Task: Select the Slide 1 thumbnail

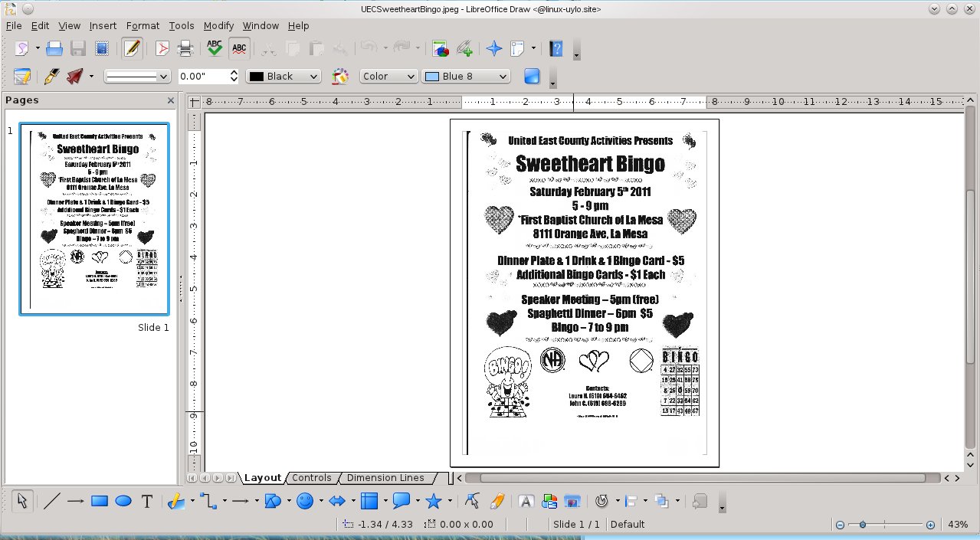Action: (94, 219)
